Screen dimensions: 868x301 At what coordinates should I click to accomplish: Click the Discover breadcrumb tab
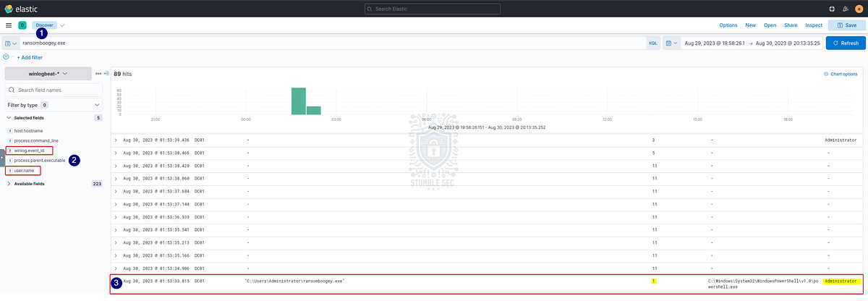tap(44, 25)
